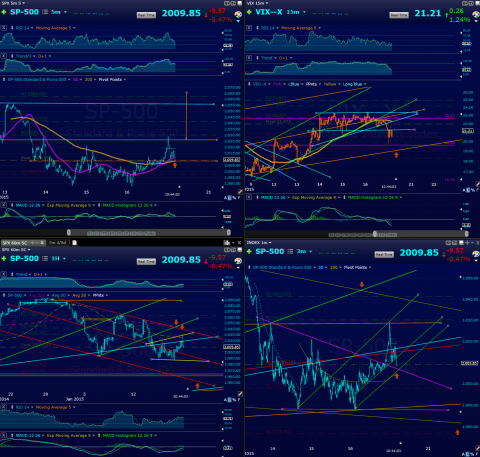Click right handle of 5m chart time slider
The image size is (480, 457).
(229, 232)
